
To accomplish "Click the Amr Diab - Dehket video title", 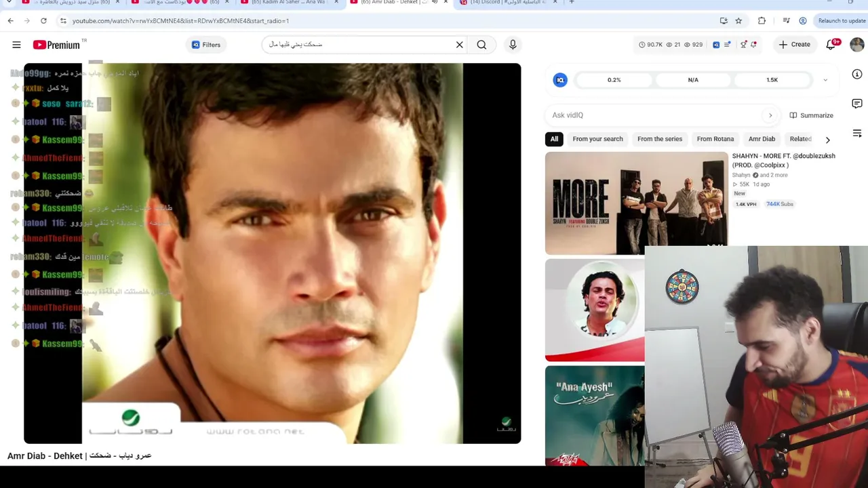I will [x=79, y=456].
